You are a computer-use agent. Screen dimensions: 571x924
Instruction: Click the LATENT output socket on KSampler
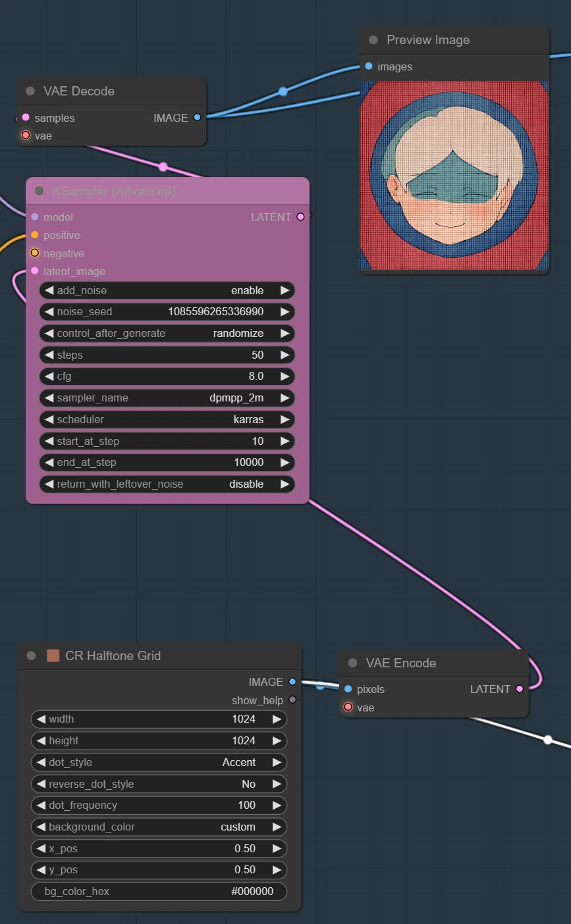(300, 217)
